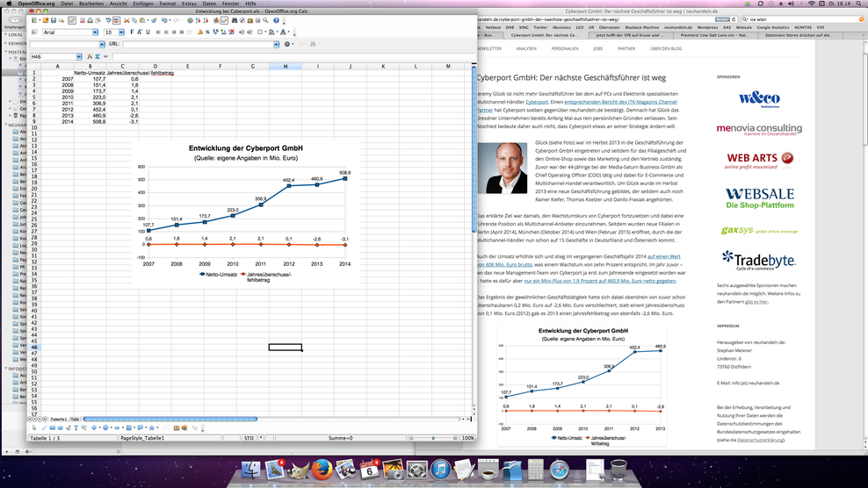Select the Rectangle drawing tool
The height and width of the screenshot is (488, 868).
(53, 427)
